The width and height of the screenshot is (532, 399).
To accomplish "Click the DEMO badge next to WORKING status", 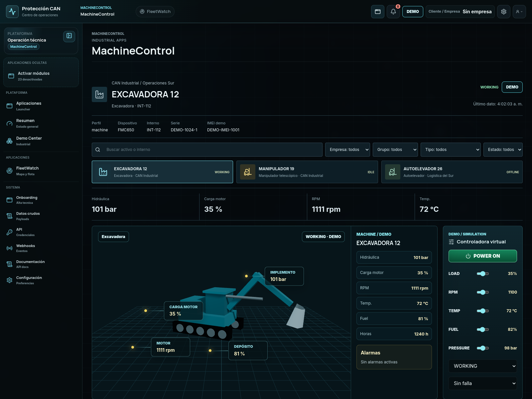I will (x=512, y=87).
